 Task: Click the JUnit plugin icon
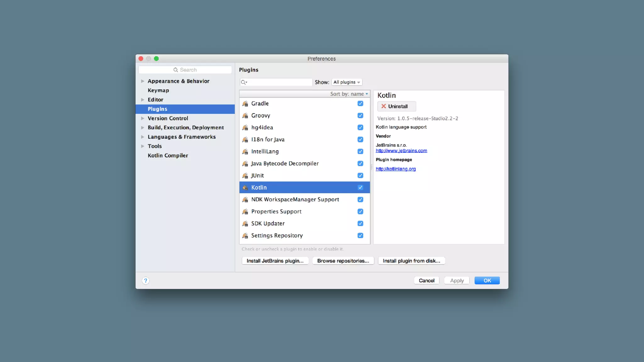[245, 176]
